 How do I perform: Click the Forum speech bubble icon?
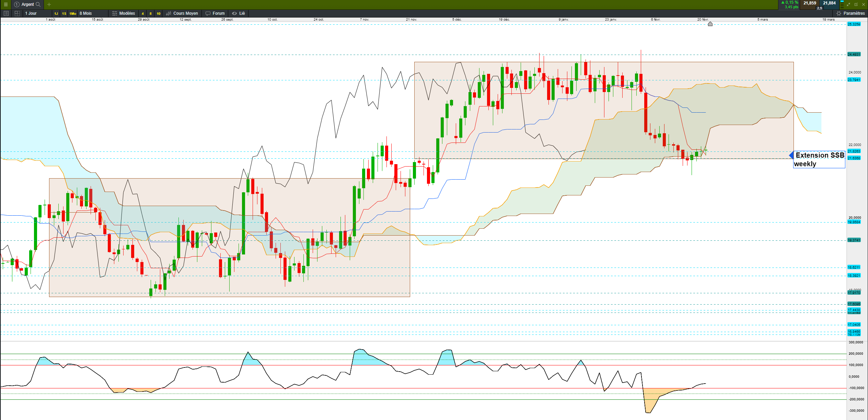pos(208,13)
